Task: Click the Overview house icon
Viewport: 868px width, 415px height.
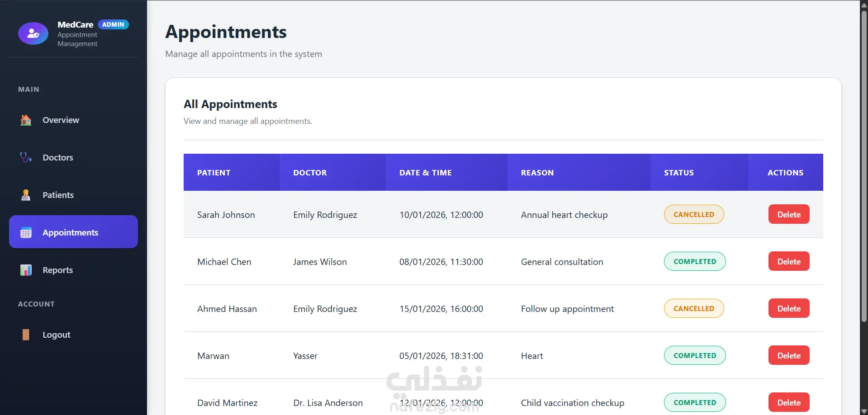Action: pyautogui.click(x=26, y=120)
